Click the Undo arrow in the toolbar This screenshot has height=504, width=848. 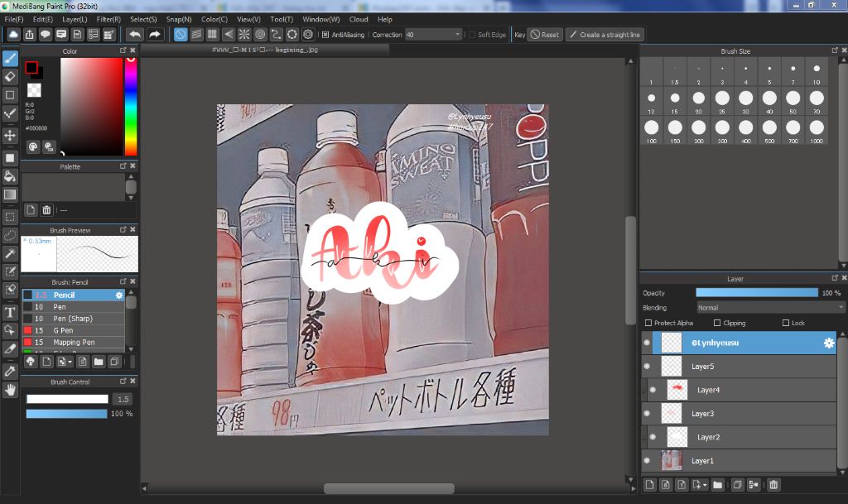[x=135, y=35]
